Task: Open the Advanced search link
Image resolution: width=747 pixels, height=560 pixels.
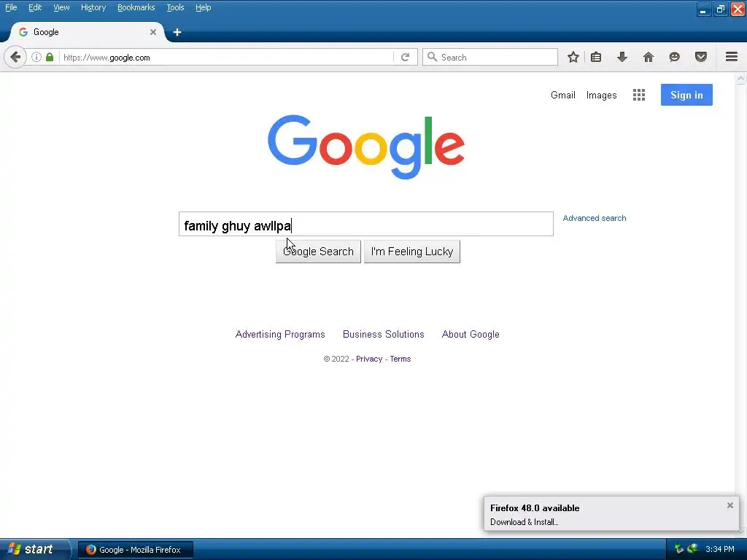Action: 595,218
